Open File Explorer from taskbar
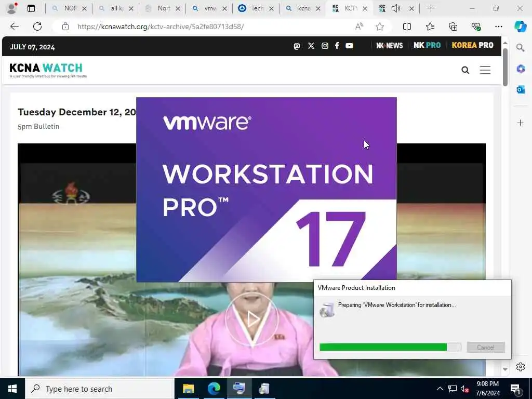This screenshot has width=532, height=399. pyautogui.click(x=188, y=389)
